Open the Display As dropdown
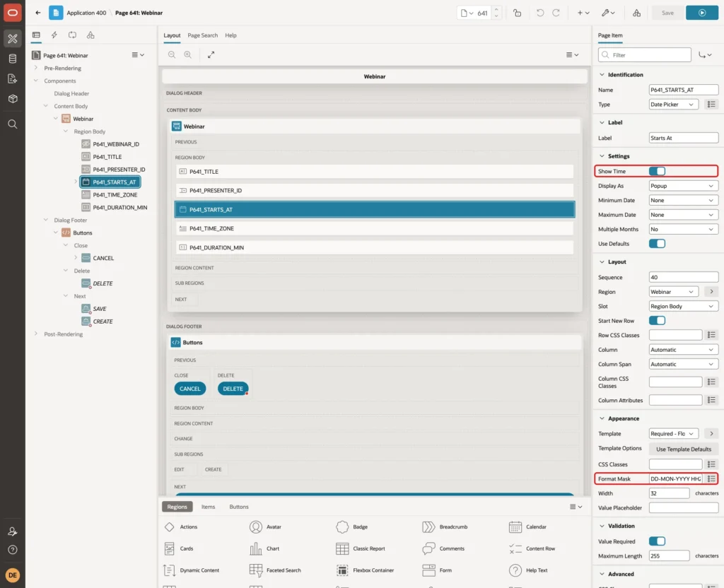 (x=684, y=186)
